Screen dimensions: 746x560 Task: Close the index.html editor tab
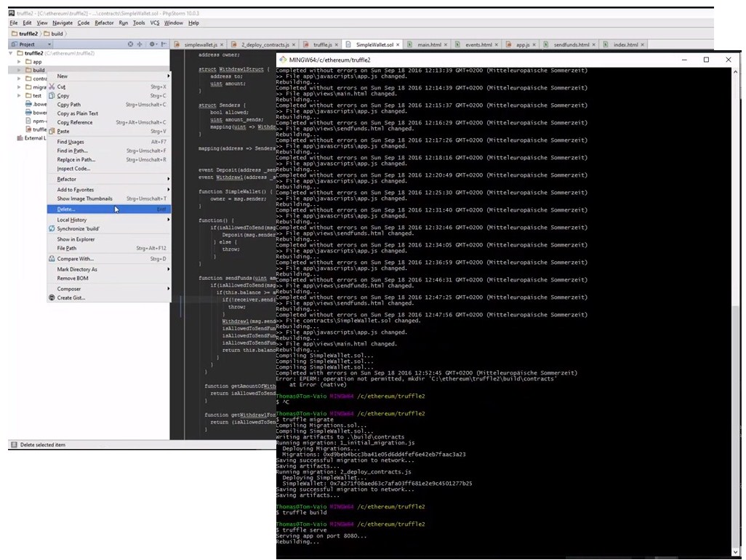tap(642, 44)
